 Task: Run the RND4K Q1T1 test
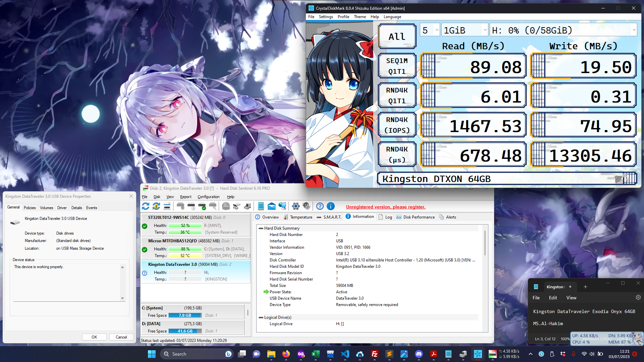pyautogui.click(x=397, y=96)
